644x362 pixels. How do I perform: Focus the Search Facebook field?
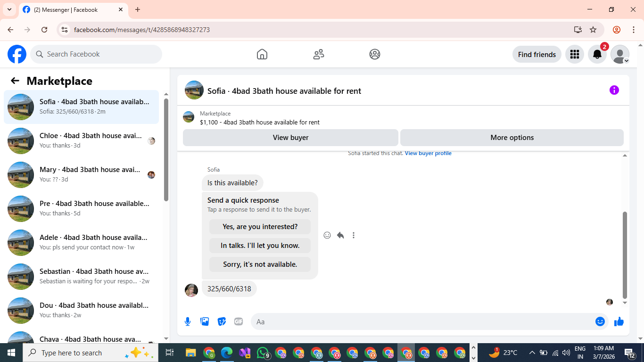coord(96,54)
